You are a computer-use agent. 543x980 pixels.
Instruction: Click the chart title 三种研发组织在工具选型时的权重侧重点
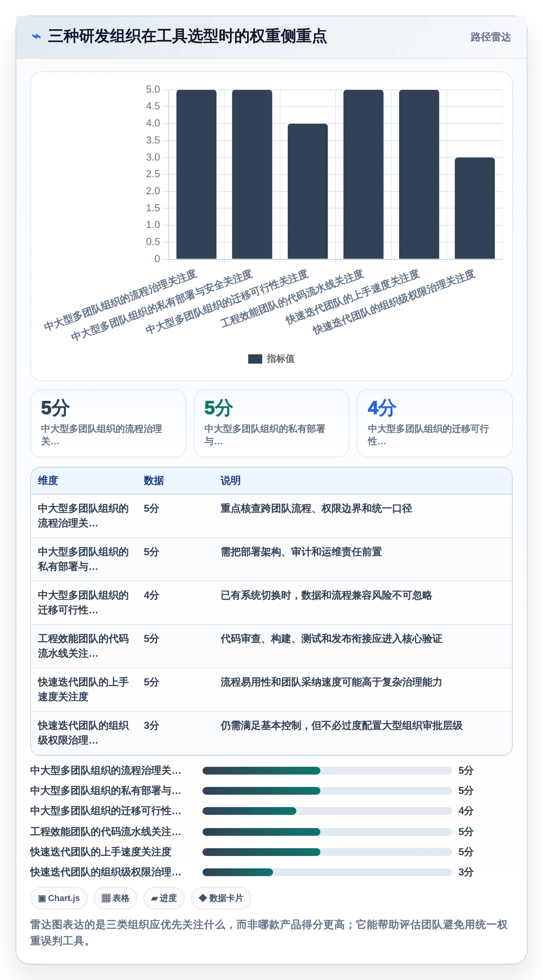187,36
